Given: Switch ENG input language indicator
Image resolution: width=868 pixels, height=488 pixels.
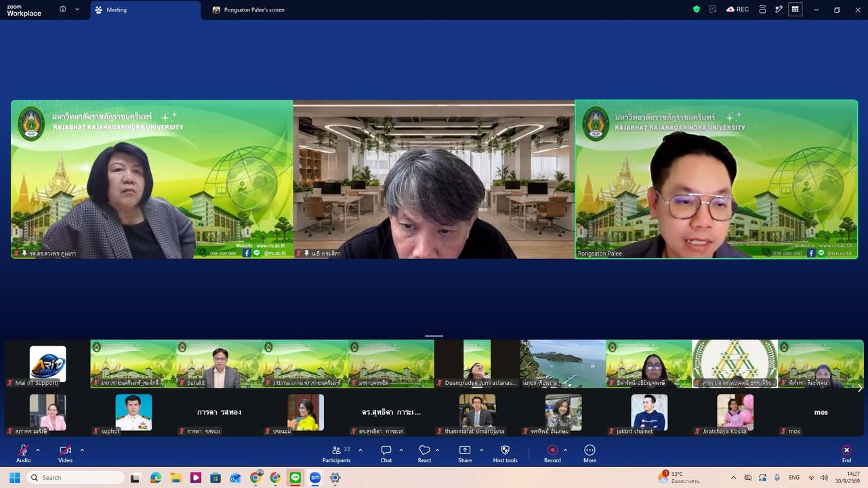Looking at the screenshot, I should tap(794, 478).
